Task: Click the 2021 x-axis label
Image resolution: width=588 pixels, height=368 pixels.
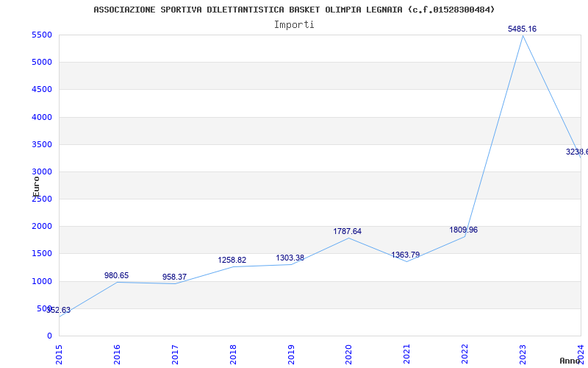Action: (406, 355)
